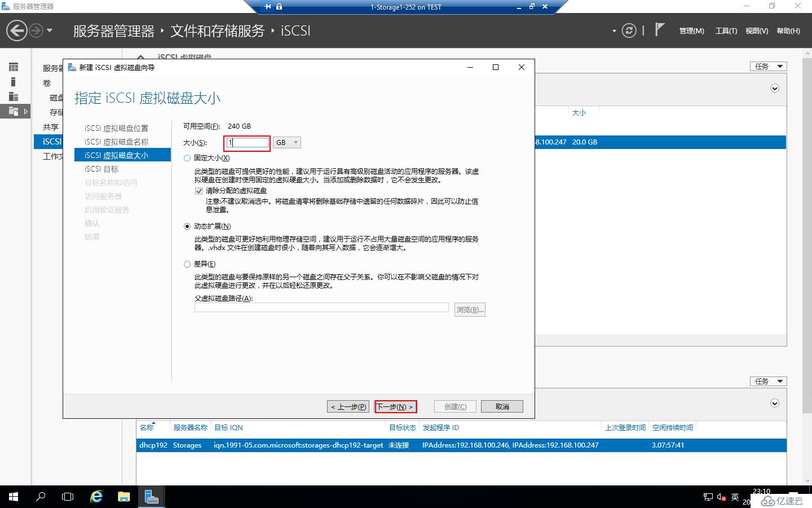812x508 pixels.
Task: Select the 固定大小 radio button
Action: pos(187,158)
